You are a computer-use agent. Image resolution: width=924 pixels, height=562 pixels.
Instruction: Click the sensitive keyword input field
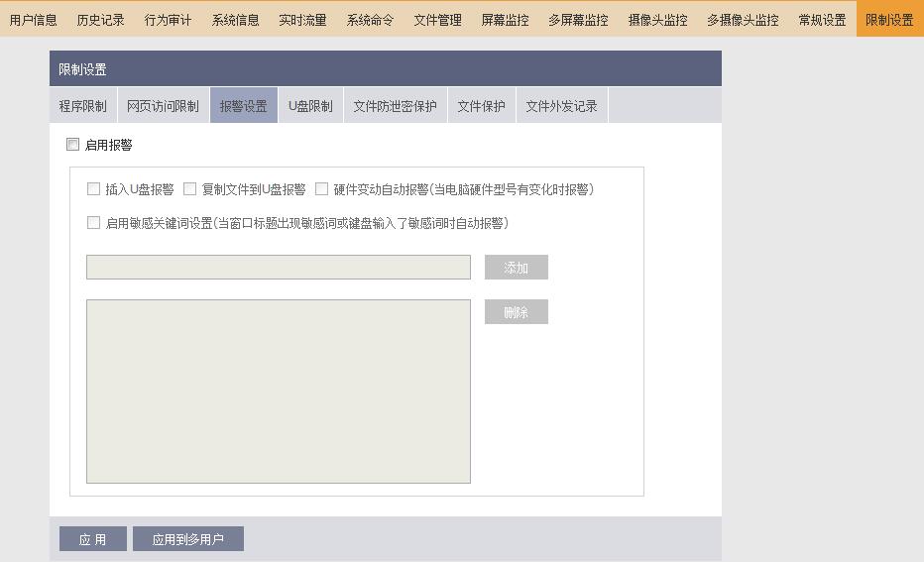pos(278,268)
